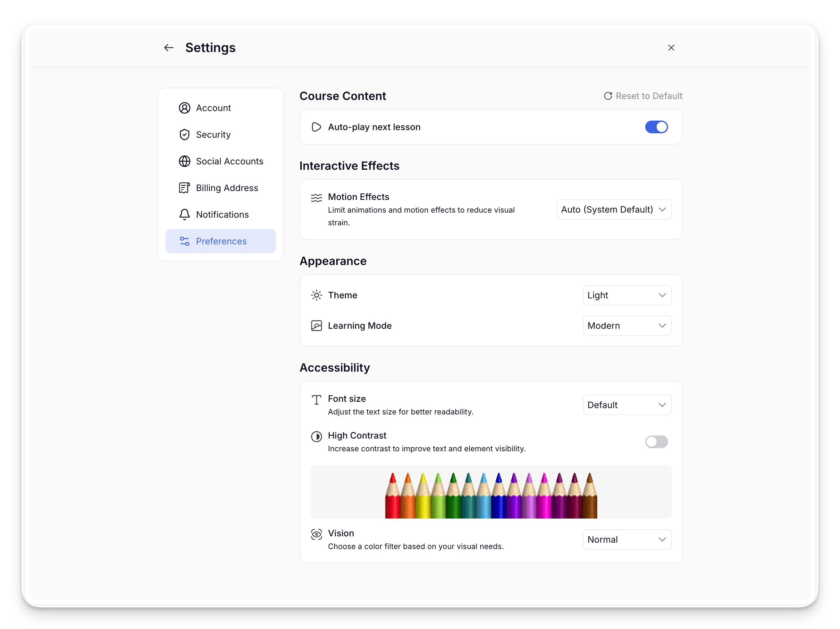The width and height of the screenshot is (840, 629).
Task: Click the Security shield icon
Action: tap(185, 135)
